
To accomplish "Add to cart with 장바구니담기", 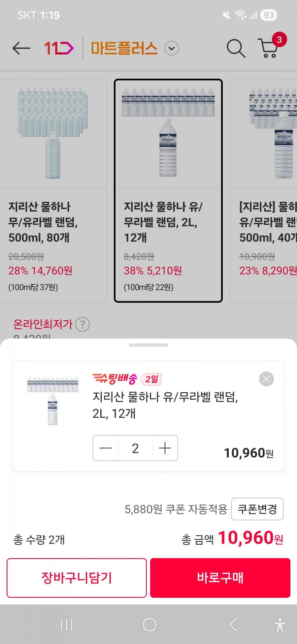I will click(x=77, y=578).
